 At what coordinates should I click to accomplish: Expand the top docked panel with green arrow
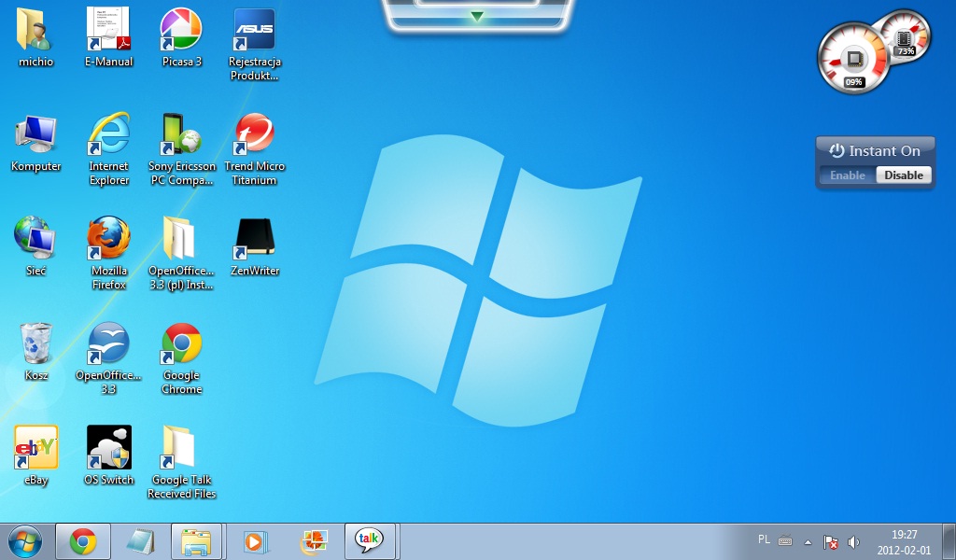coord(477,16)
